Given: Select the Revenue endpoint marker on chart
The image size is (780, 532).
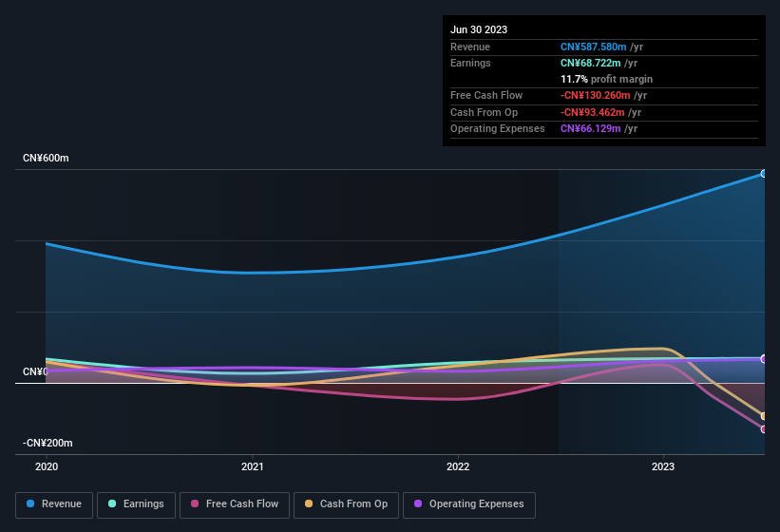Looking at the screenshot, I should [x=764, y=174].
